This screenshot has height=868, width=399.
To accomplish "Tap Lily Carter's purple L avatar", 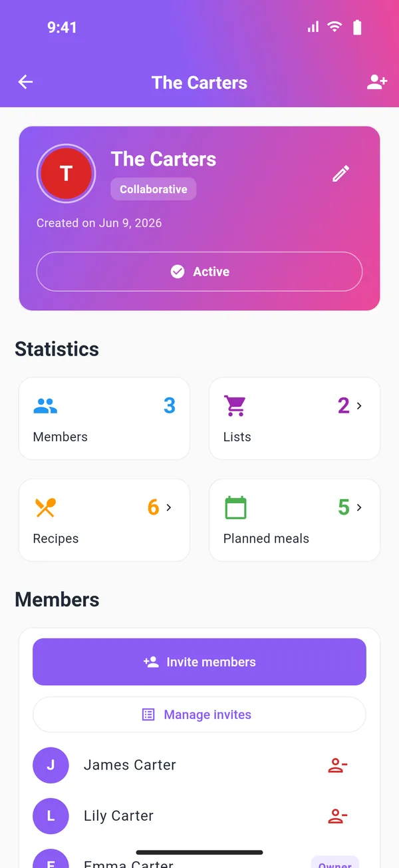I will pyautogui.click(x=51, y=816).
